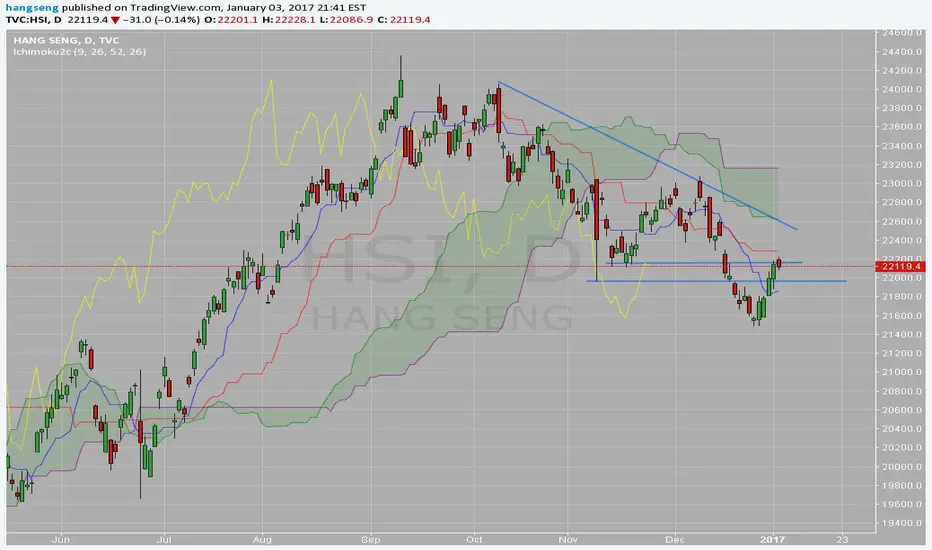
Task: Click the 'Ichimoku2c (9, 26, 52, 26)' indicator label
Action: tap(80, 52)
